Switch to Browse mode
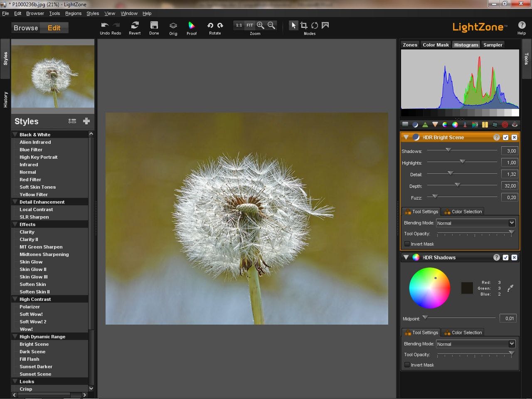532x399 pixels. (x=26, y=28)
